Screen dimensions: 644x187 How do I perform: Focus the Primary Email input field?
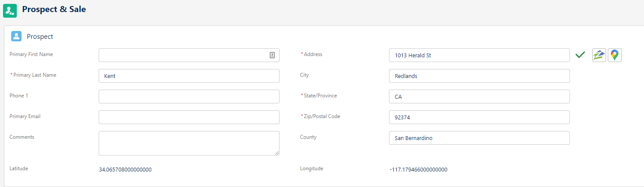189,117
